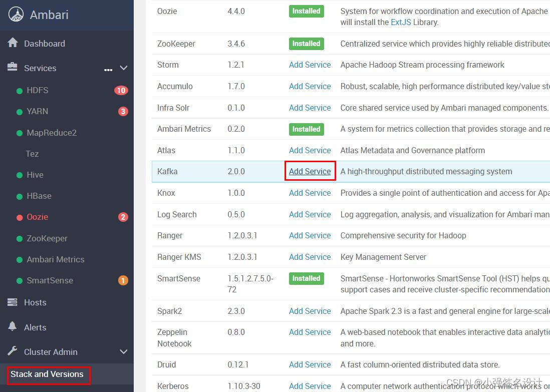The height and width of the screenshot is (392, 550).
Task: Click Add Service for Storm
Action: click(x=310, y=65)
